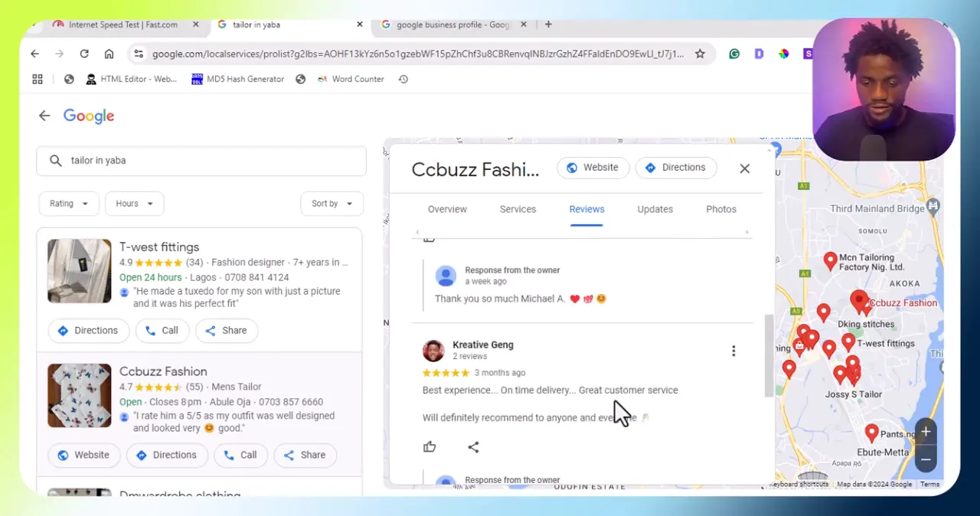This screenshot has width=980, height=516.
Task: Click the reviews panel vertical scrollbar
Action: (x=769, y=355)
